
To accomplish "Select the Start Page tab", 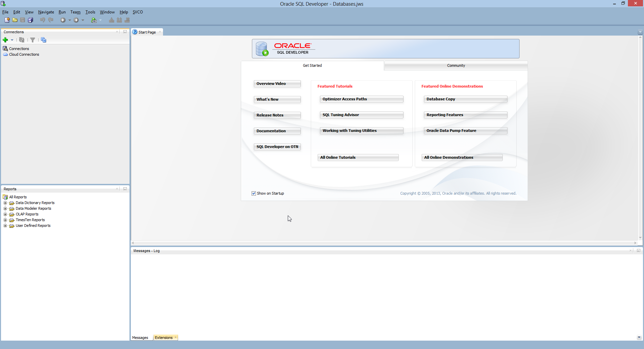I will coord(147,32).
